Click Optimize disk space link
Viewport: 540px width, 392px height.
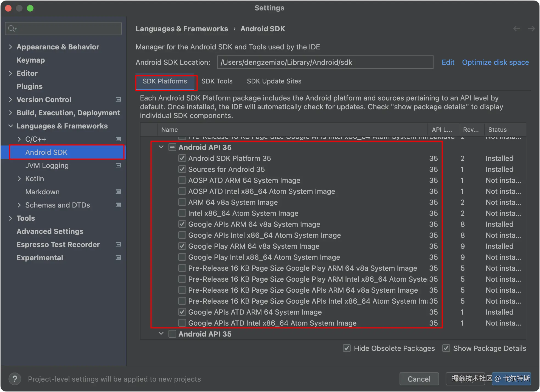click(495, 62)
